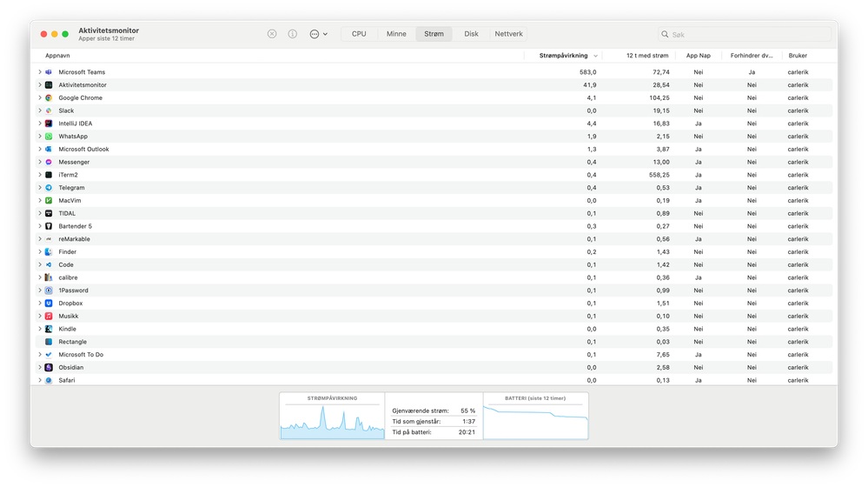Click the TIDAL app icon
The height and width of the screenshot is (487, 868).
point(49,213)
